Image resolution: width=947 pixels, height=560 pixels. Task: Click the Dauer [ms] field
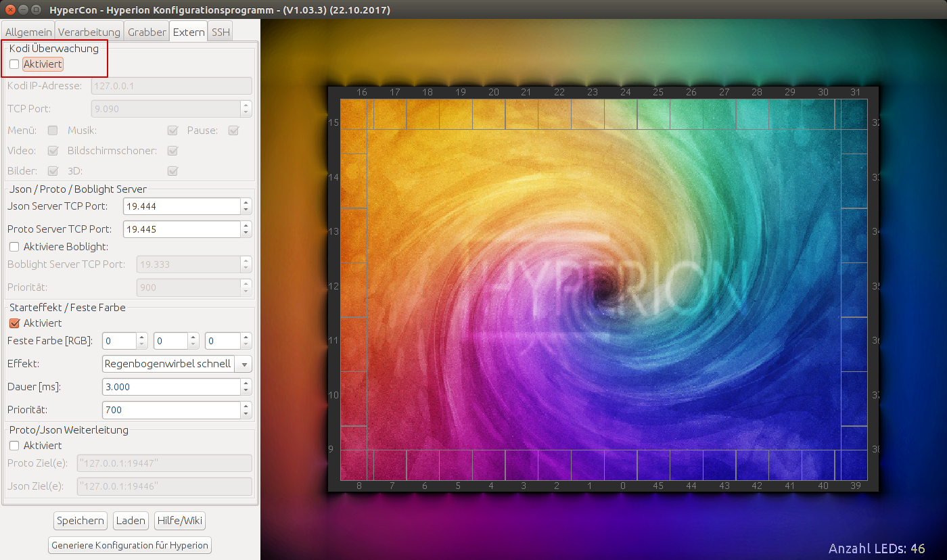point(171,387)
